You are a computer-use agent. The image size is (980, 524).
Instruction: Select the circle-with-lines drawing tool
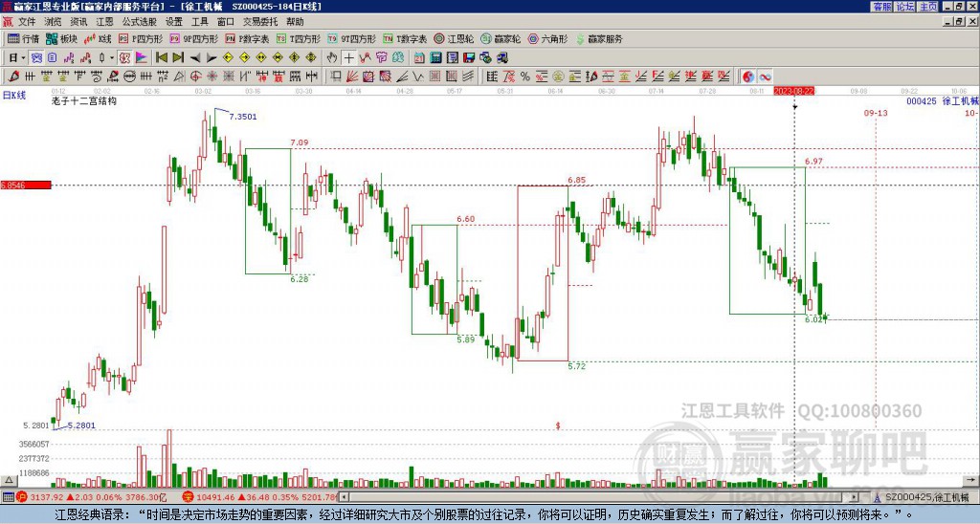click(129, 76)
